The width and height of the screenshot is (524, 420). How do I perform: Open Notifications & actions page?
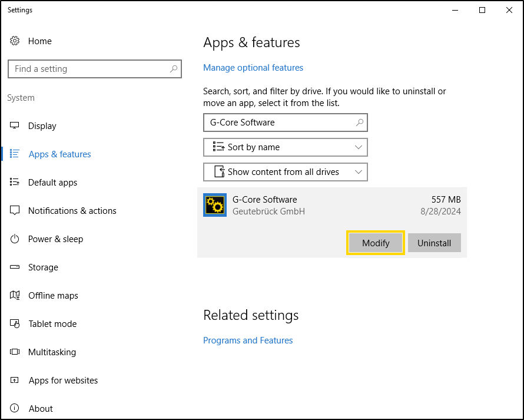click(x=72, y=211)
